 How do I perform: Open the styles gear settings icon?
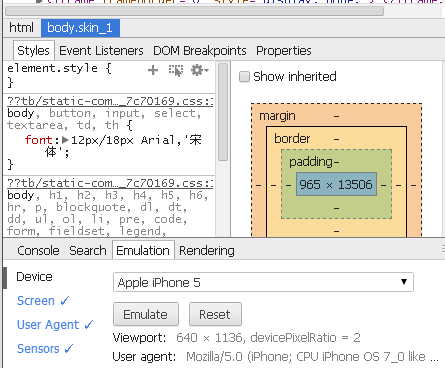pyautogui.click(x=199, y=70)
